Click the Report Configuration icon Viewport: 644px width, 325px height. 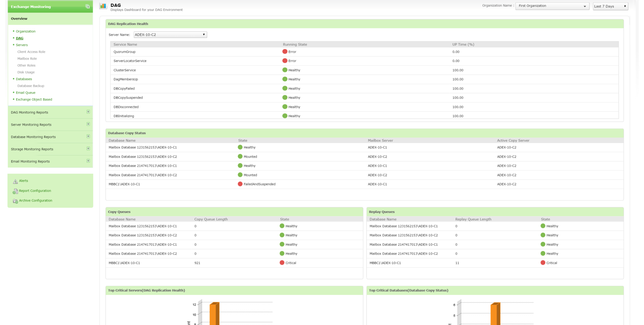[x=15, y=191]
